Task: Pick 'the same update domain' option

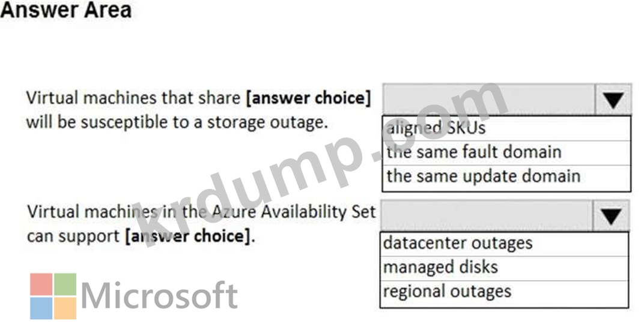Action: point(506,177)
